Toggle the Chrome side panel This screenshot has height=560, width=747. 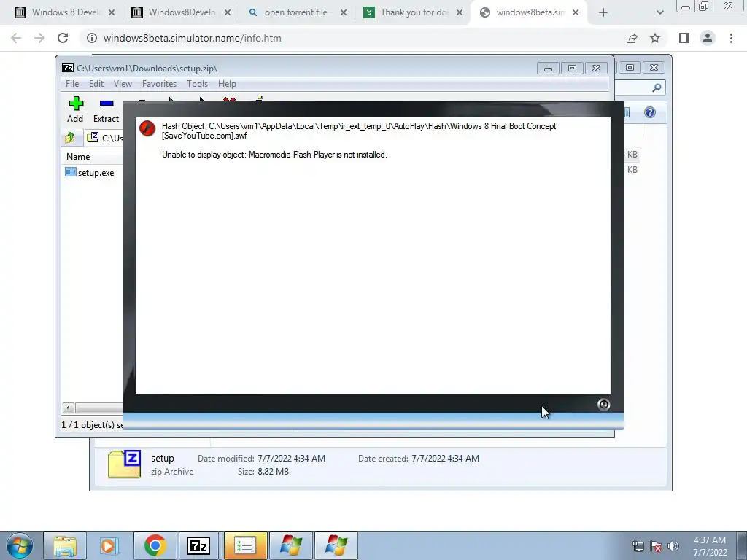684,38
